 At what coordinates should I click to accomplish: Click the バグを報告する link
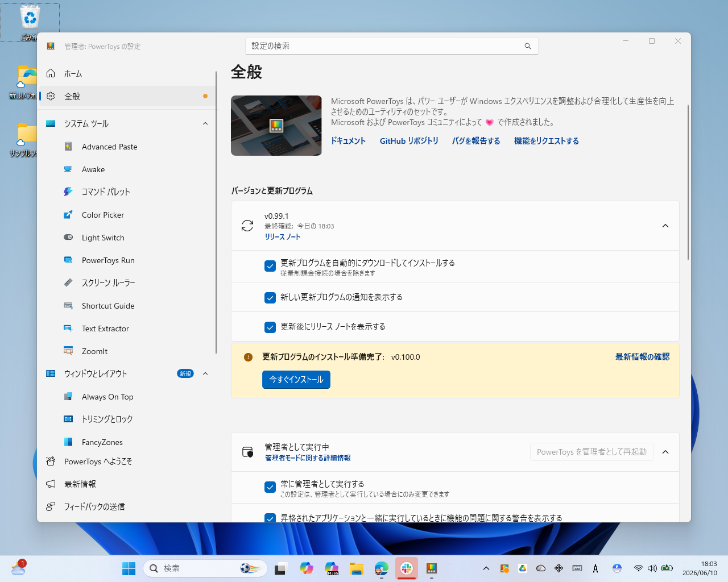476,141
